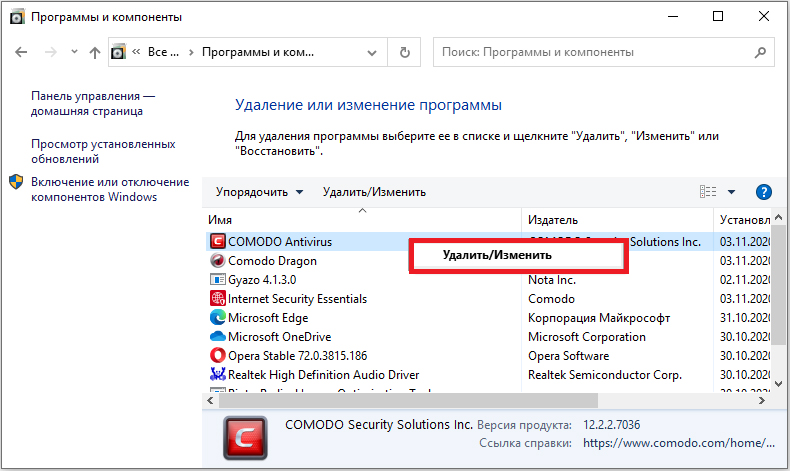790x471 pixels.
Task: Click the horizontal scrollbar right arrow
Action: point(762,400)
